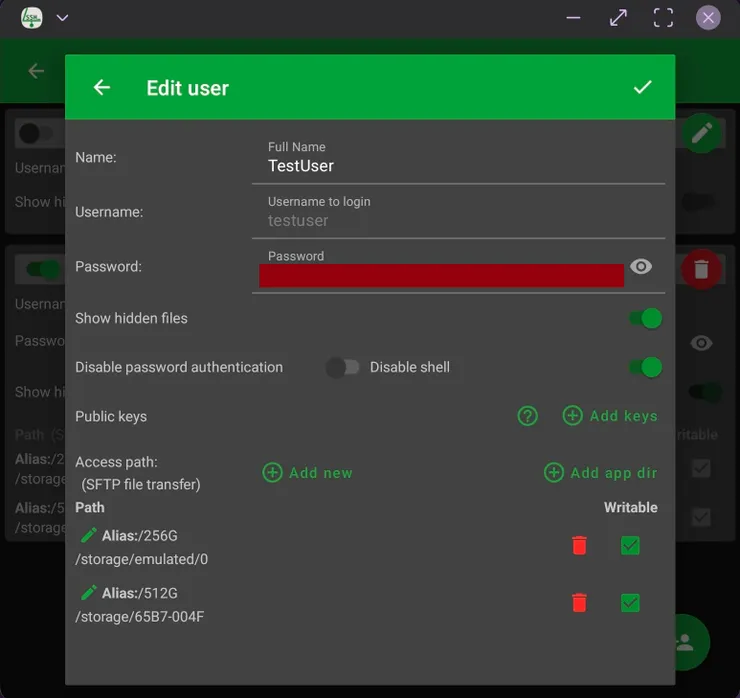
Task: Click Add new access path
Action: point(307,472)
